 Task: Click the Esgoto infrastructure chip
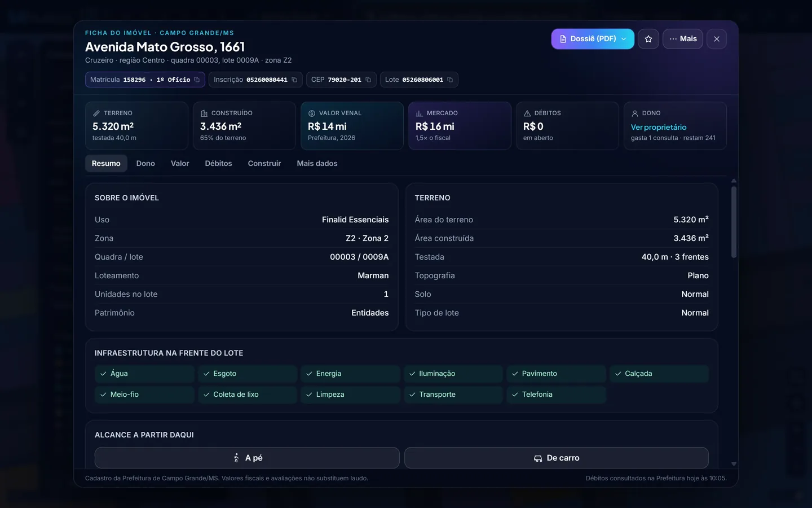coord(248,374)
